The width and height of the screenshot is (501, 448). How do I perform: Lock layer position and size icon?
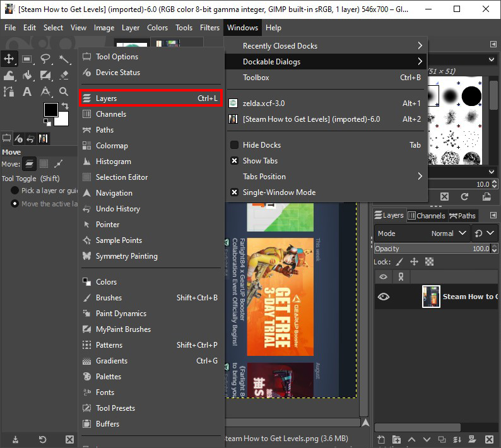click(x=414, y=261)
